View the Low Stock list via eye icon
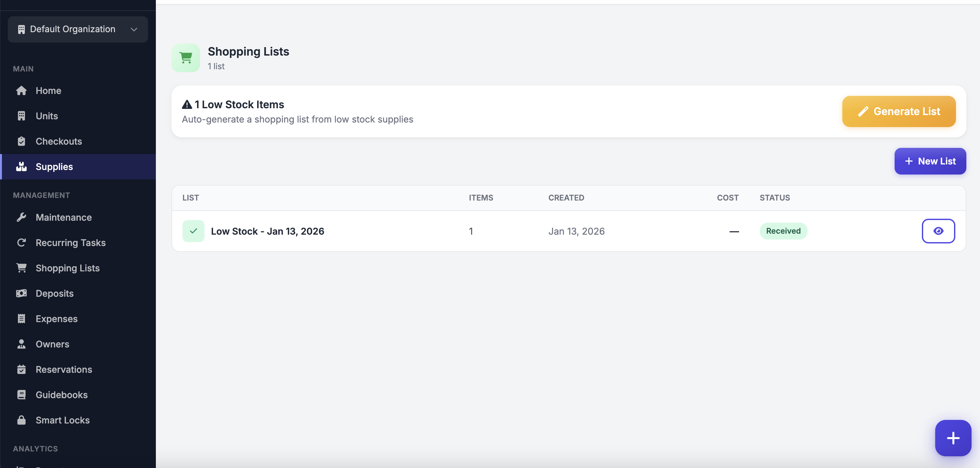 coord(938,231)
